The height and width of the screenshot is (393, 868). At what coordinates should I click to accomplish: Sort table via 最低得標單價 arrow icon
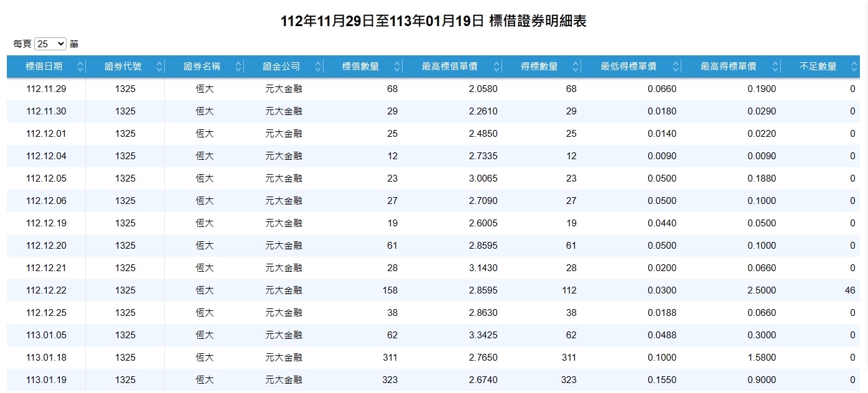pos(676,67)
